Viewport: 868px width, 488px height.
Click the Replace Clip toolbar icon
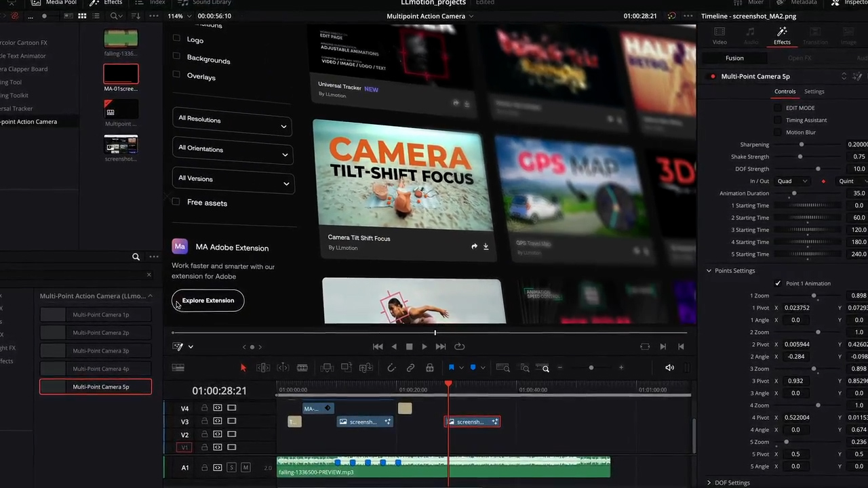coord(366,367)
